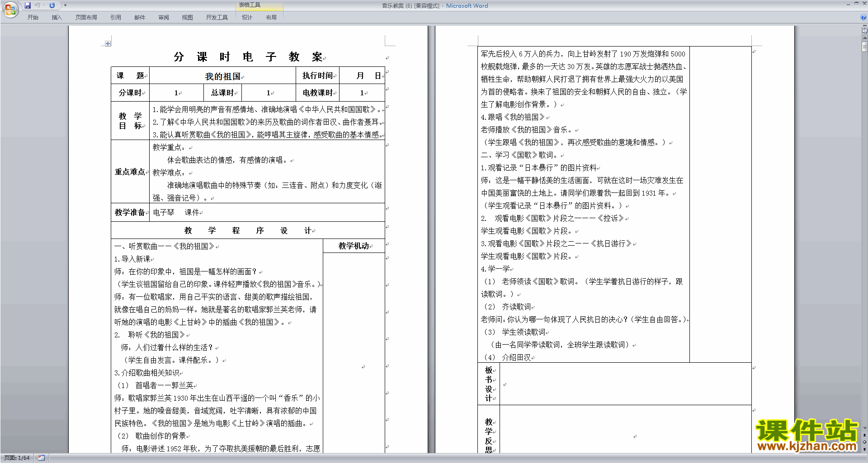This screenshot has height=463, width=868.
Task: Click the line （2）齐读歌词
Action: 508,307
